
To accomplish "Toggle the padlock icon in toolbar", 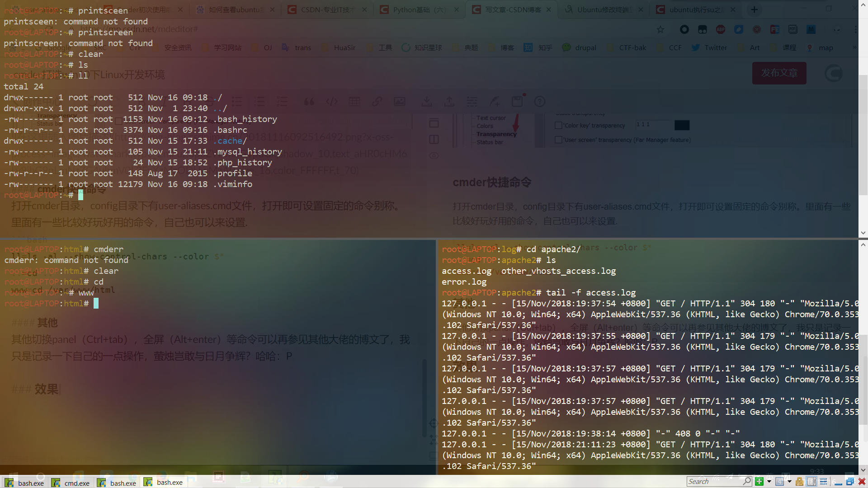I will (799, 481).
